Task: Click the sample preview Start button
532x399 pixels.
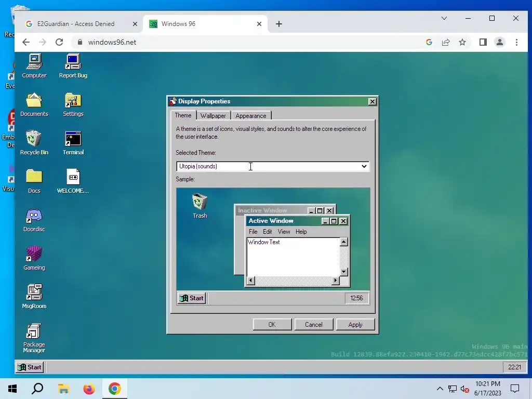Action: (x=192, y=298)
